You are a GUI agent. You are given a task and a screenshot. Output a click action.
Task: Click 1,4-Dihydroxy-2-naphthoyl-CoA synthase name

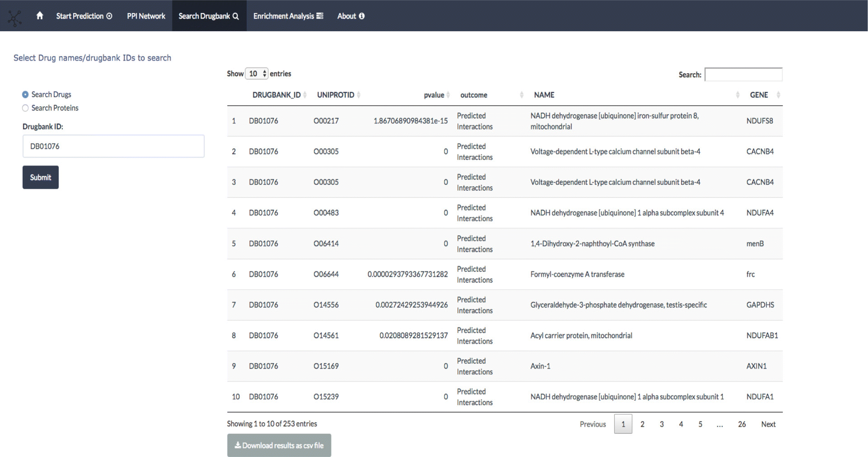592,244
